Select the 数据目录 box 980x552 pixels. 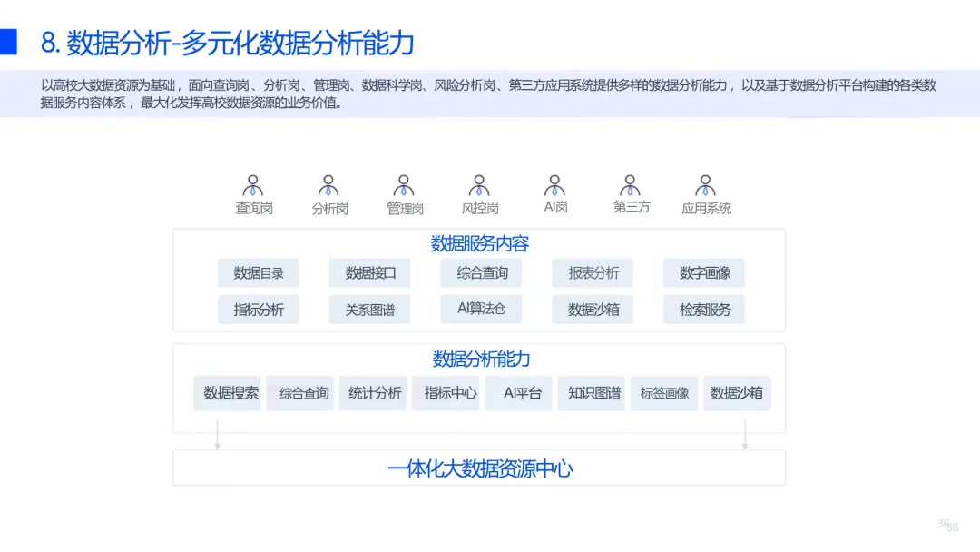click(258, 273)
